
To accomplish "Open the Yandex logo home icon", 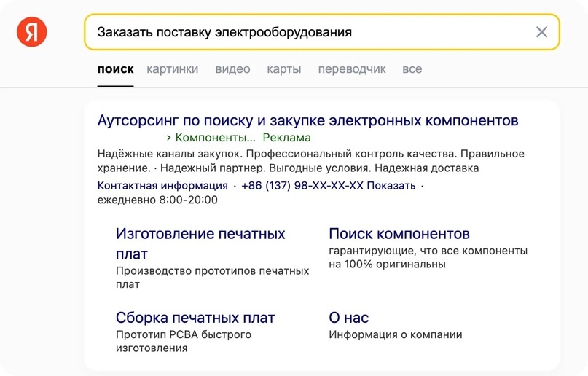I will pyautogui.click(x=32, y=32).
